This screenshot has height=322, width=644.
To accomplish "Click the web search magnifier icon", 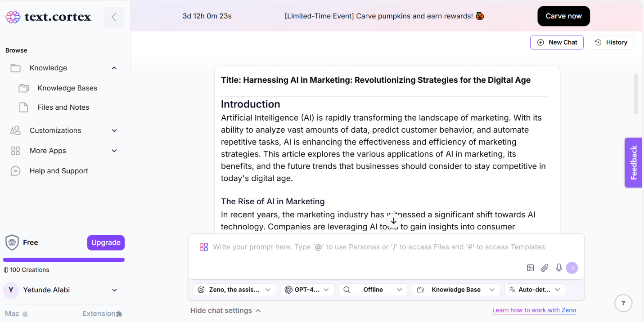I will [347, 290].
